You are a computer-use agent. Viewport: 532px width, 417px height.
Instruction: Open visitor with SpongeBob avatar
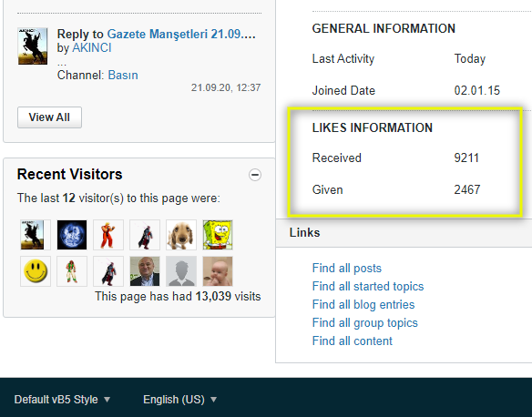point(218,235)
